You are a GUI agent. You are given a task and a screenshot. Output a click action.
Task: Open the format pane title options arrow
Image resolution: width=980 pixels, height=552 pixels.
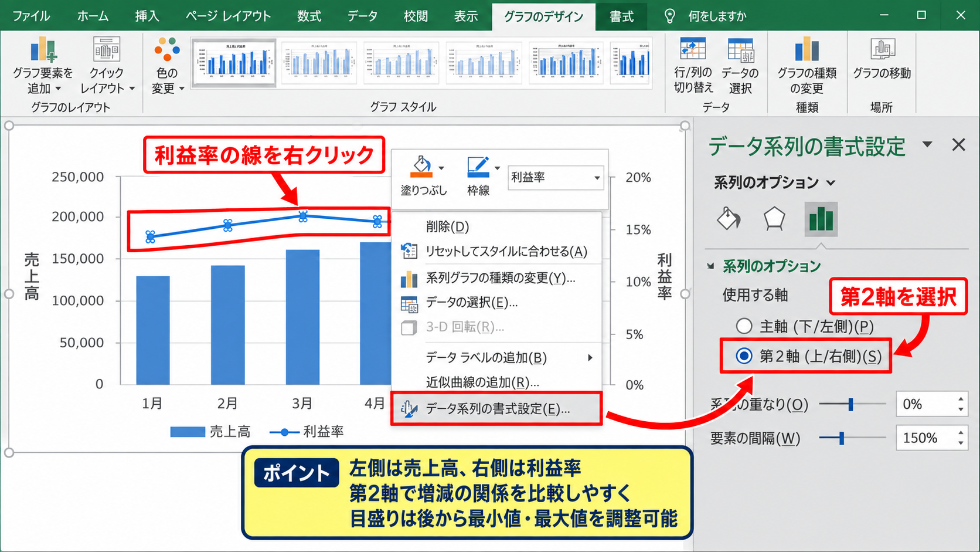click(x=927, y=144)
